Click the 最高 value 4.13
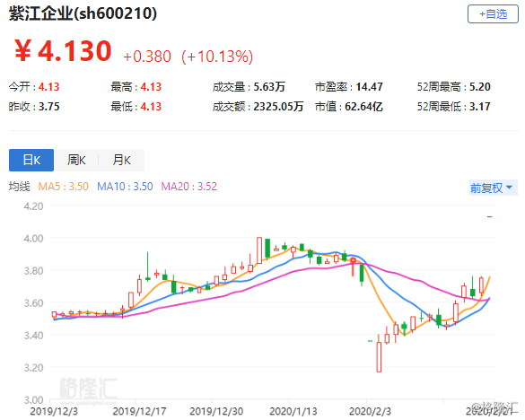Viewport: 525px width, 420px height. point(151,87)
